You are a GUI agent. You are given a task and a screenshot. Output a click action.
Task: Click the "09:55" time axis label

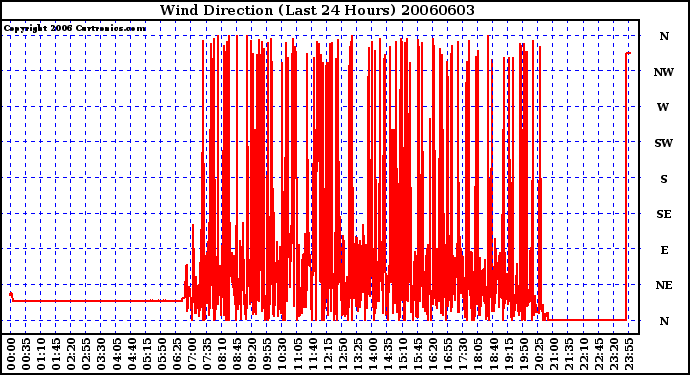(267, 354)
